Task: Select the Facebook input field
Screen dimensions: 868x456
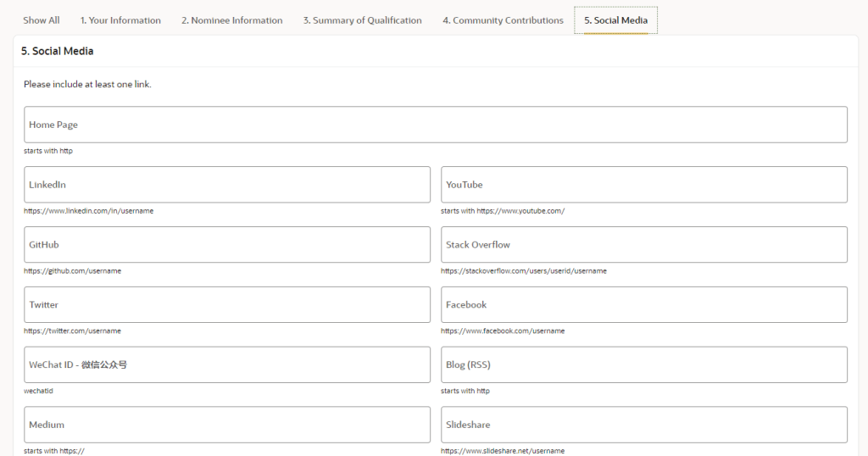Action: 643,305
